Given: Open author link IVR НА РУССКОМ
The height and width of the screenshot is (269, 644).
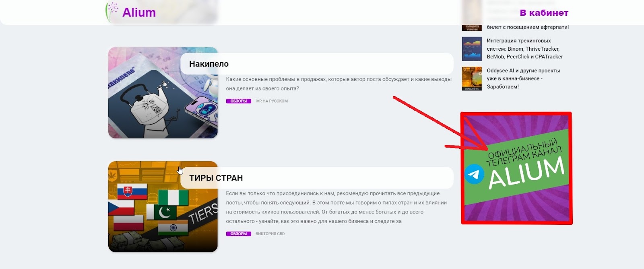Looking at the screenshot, I should click(x=272, y=101).
